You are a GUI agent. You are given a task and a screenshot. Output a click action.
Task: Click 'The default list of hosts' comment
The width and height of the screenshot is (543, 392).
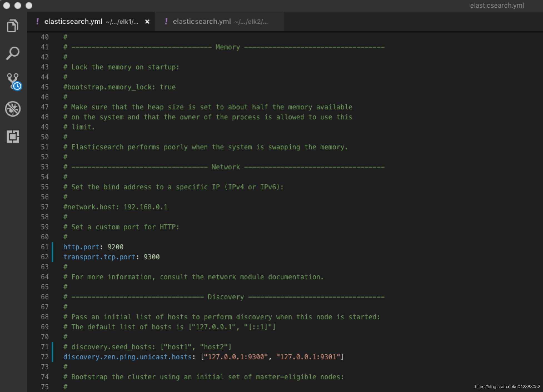(x=170, y=327)
